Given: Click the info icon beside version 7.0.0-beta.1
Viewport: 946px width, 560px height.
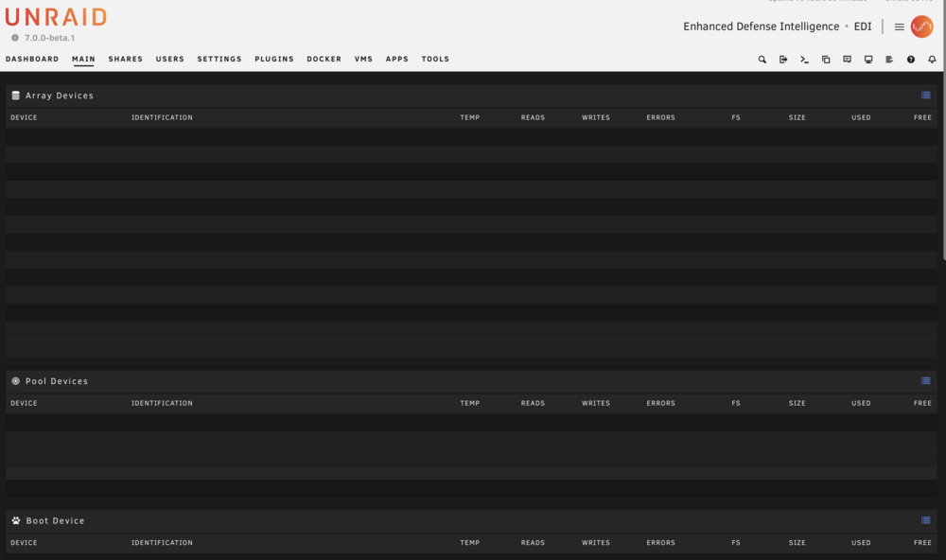Looking at the screenshot, I should [x=15, y=38].
